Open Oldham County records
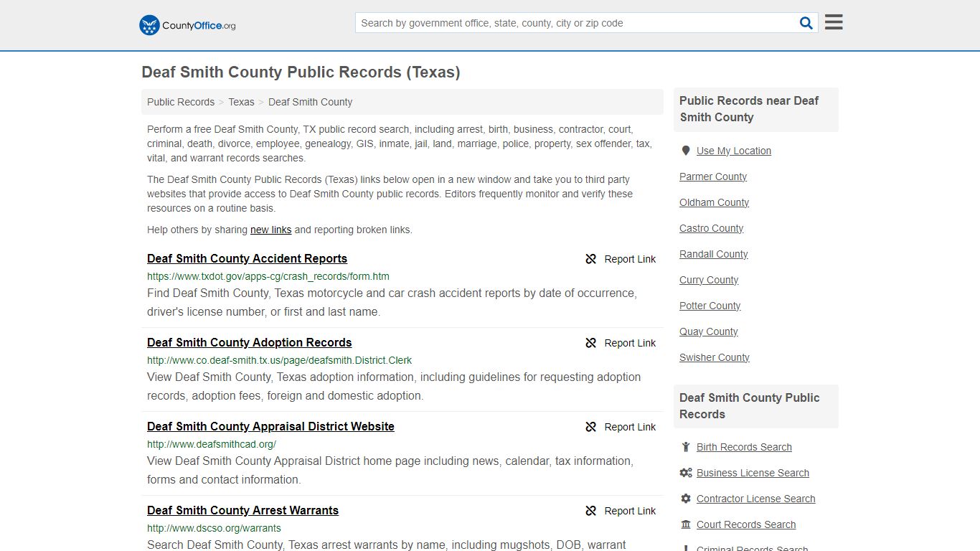This screenshot has width=980, height=551. [x=714, y=202]
